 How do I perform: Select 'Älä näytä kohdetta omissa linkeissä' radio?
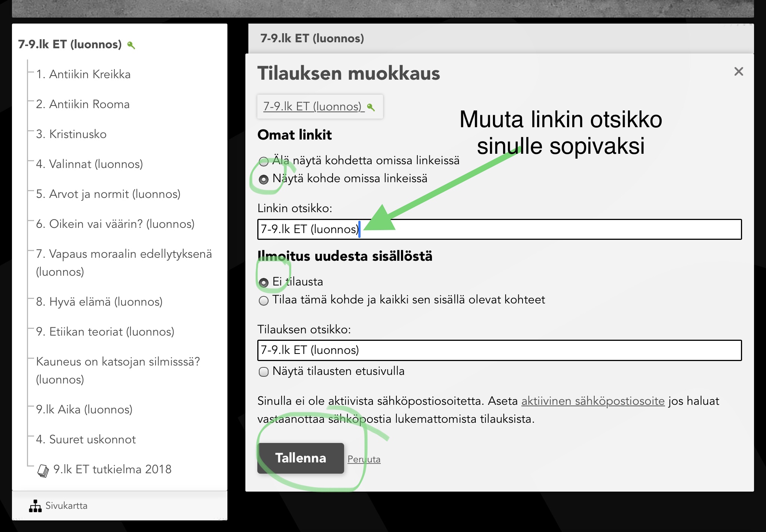point(264,162)
